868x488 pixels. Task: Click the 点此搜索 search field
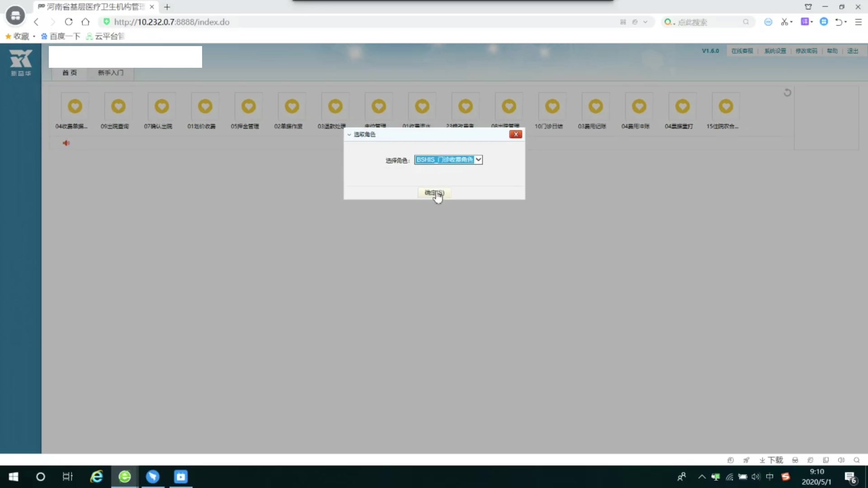(x=708, y=22)
